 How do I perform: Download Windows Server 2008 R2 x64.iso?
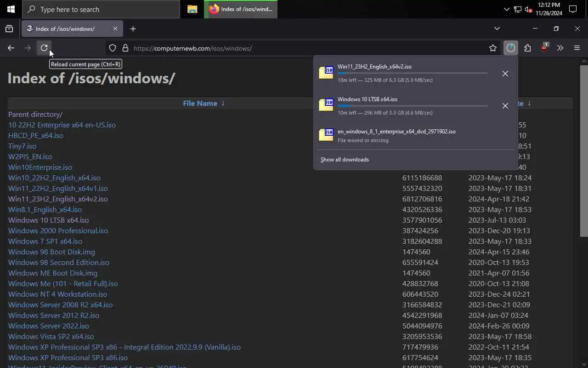(x=60, y=305)
